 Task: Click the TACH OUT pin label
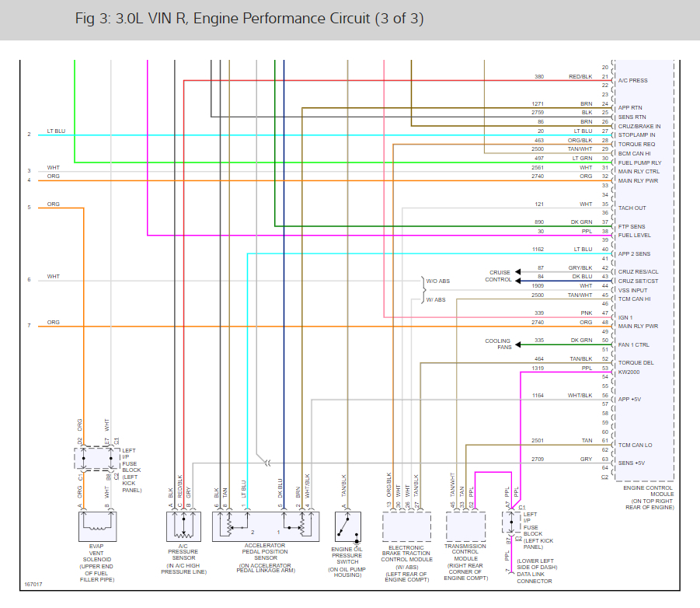click(632, 208)
